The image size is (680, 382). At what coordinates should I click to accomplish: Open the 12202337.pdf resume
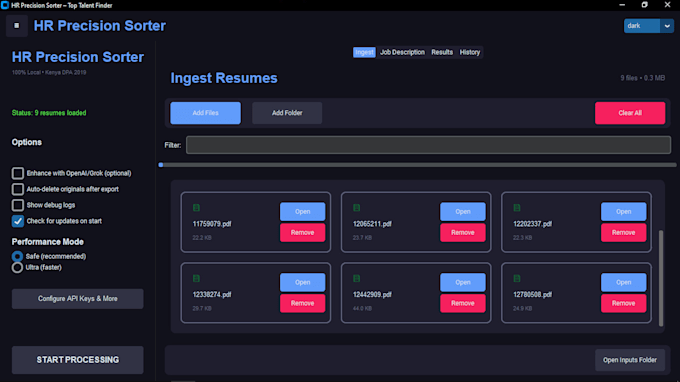(x=623, y=212)
